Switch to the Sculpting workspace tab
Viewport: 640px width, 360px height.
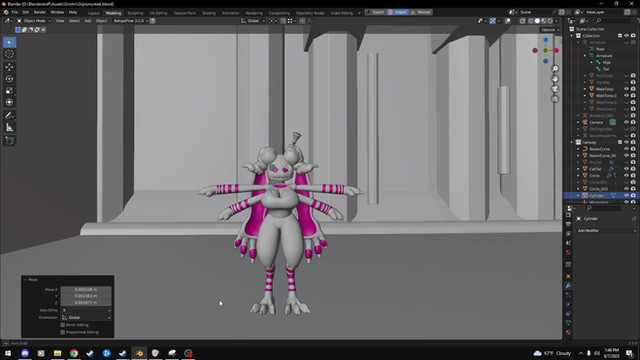[x=135, y=13]
